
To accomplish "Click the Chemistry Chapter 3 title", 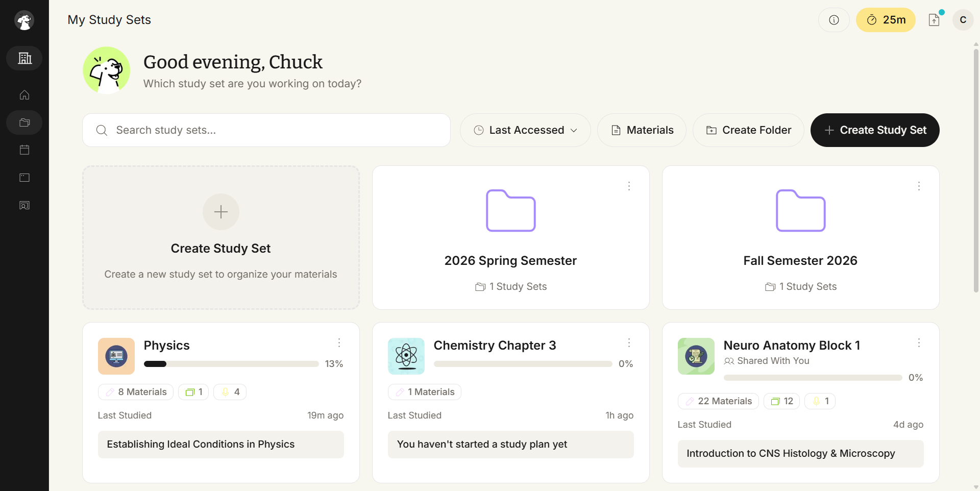I will coord(495,346).
